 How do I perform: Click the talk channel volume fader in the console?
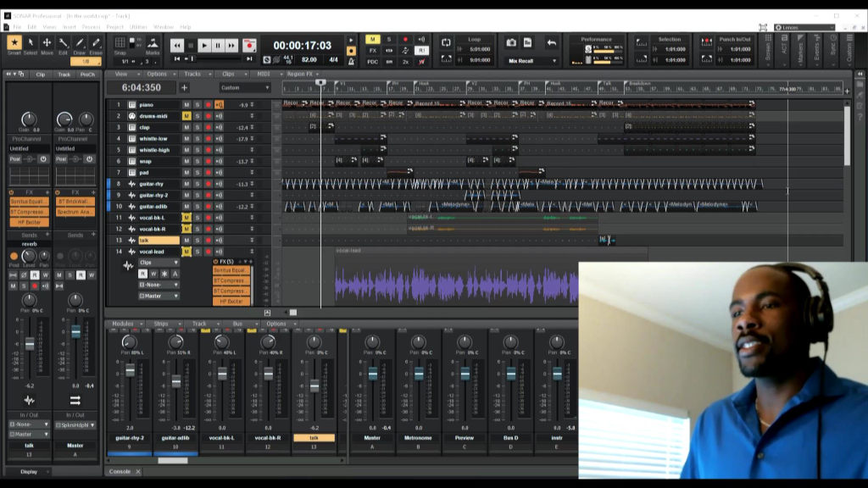pyautogui.click(x=314, y=385)
